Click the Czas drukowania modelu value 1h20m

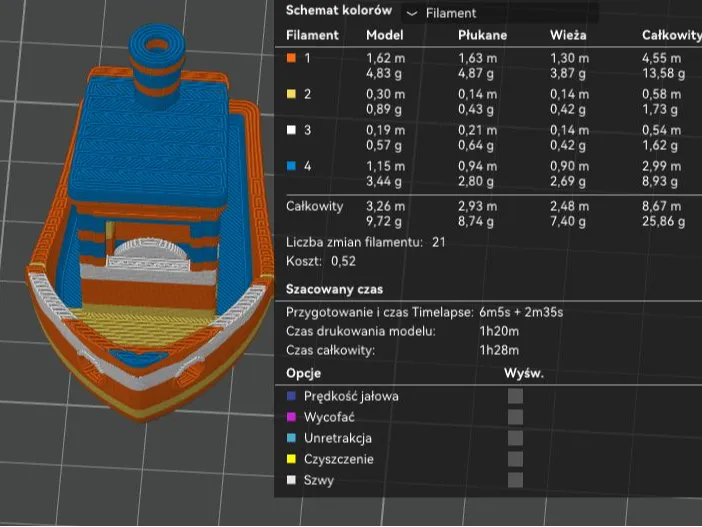pos(499,331)
